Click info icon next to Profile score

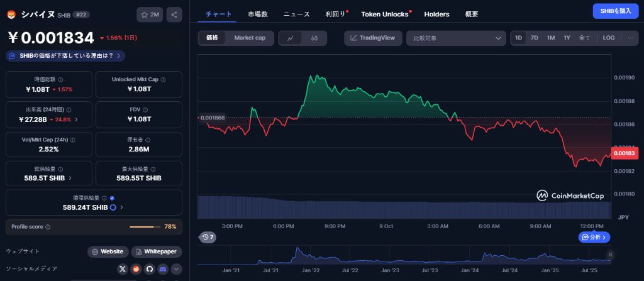click(48, 227)
